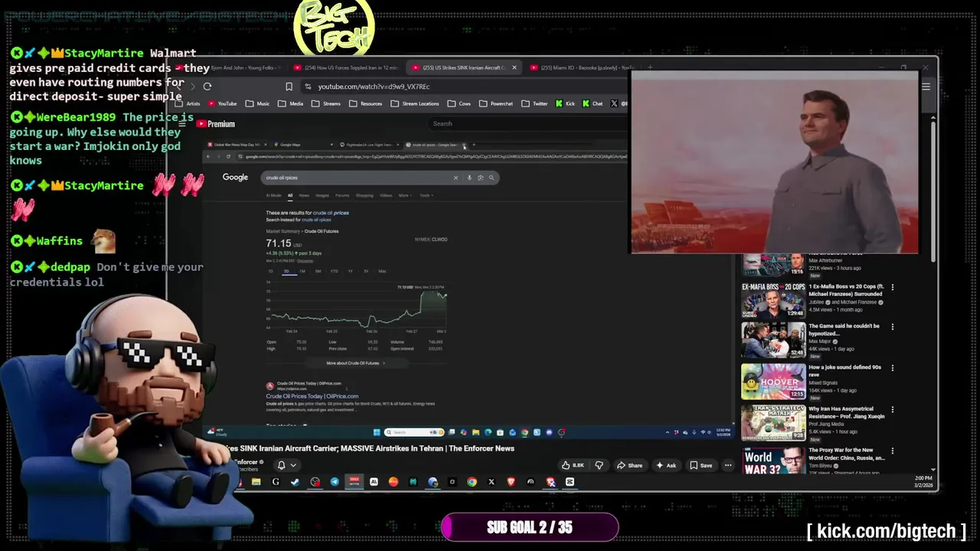Open notification bell dropdown for channel
This screenshot has width=980, height=551.
click(286, 465)
